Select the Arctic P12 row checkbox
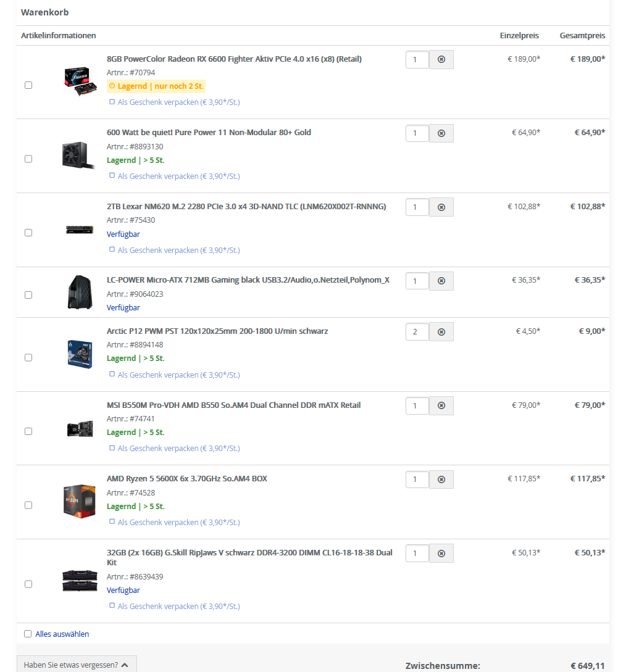 pyautogui.click(x=28, y=357)
